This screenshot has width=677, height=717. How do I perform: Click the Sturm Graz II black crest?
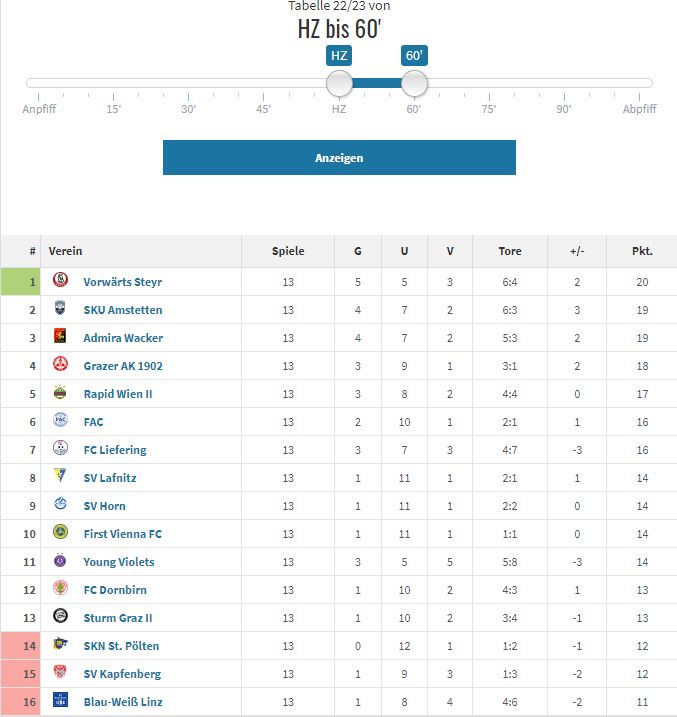point(60,615)
